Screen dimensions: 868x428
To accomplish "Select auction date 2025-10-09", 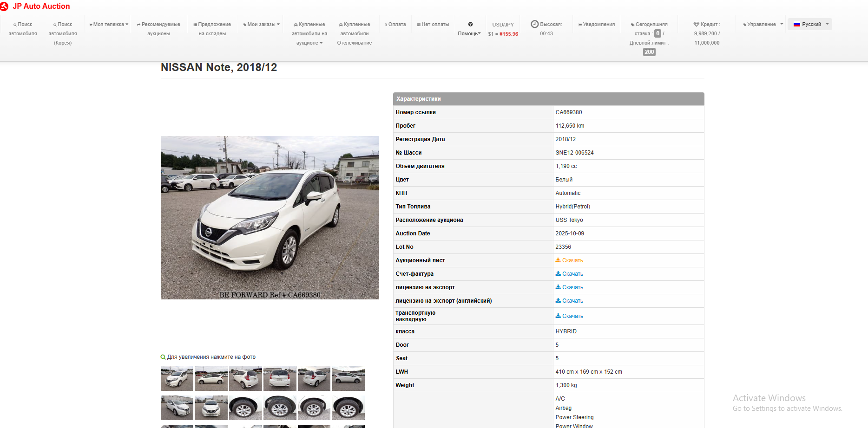I will click(570, 233).
